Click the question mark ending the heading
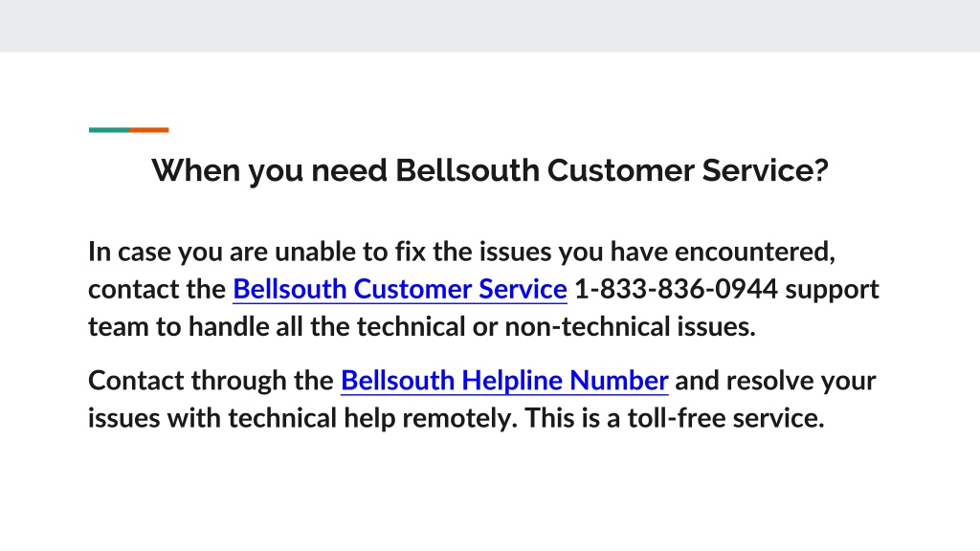The width and height of the screenshot is (980, 551). tap(821, 170)
